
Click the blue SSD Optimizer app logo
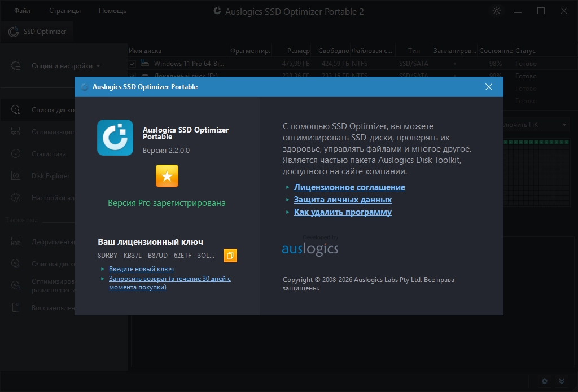coord(115,138)
